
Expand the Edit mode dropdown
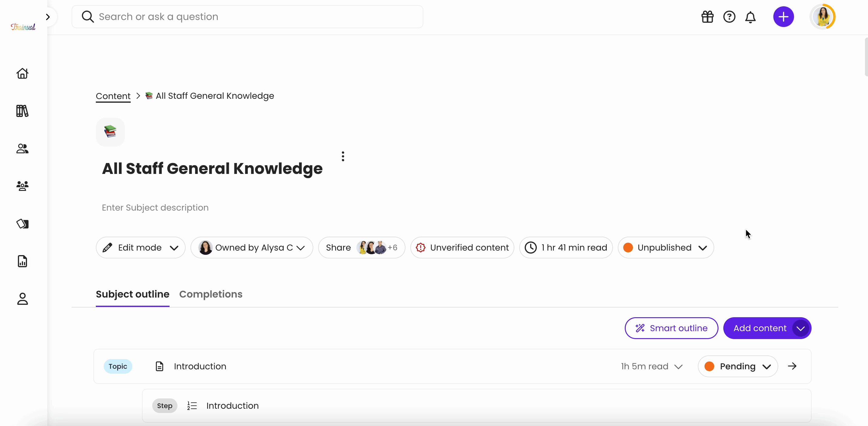174,247
